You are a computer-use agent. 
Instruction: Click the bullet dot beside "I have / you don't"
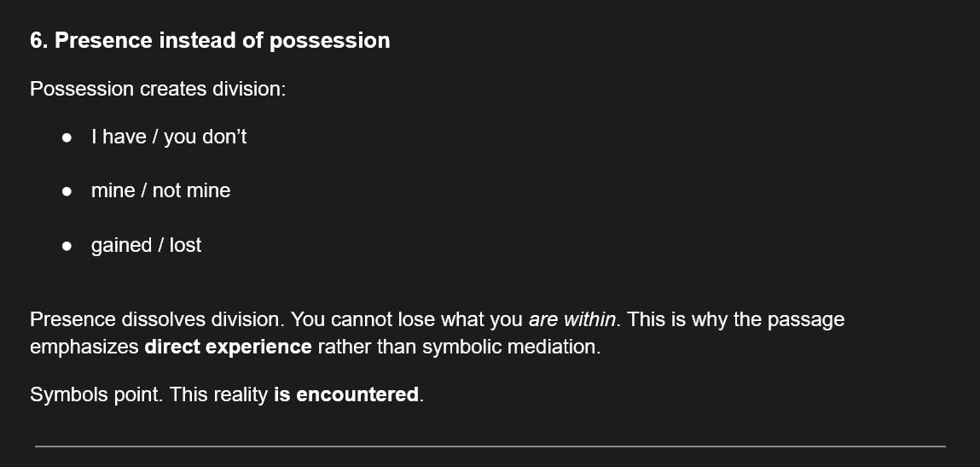(67, 137)
